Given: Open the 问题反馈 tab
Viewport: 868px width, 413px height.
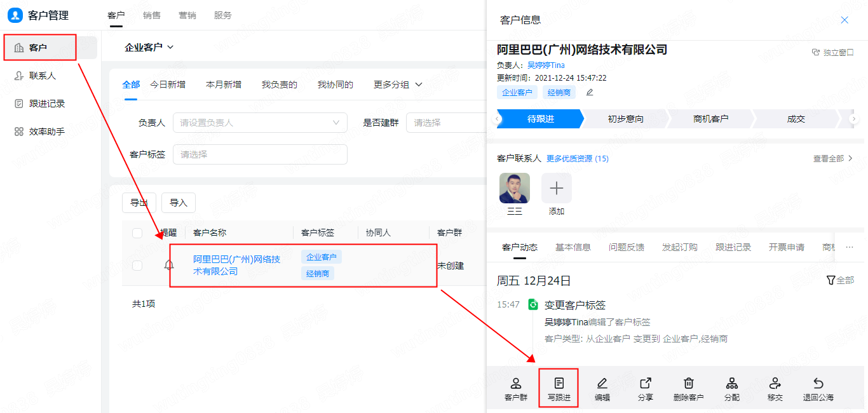Looking at the screenshot, I should 627,247.
